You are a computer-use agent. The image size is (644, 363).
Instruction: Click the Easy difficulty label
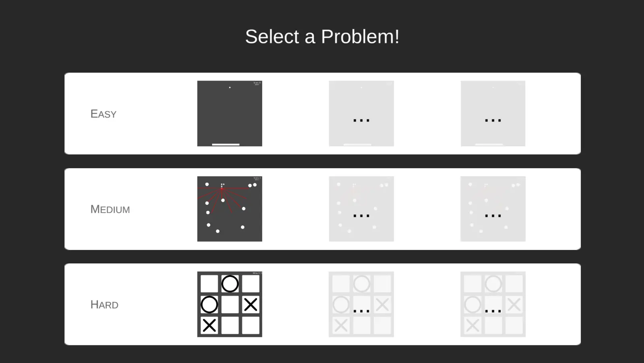coord(103,114)
